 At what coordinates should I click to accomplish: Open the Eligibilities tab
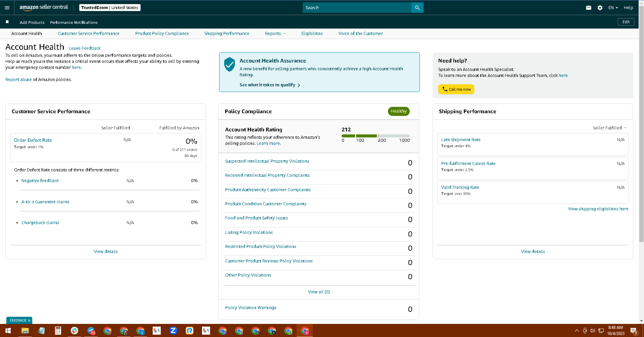pyautogui.click(x=312, y=33)
